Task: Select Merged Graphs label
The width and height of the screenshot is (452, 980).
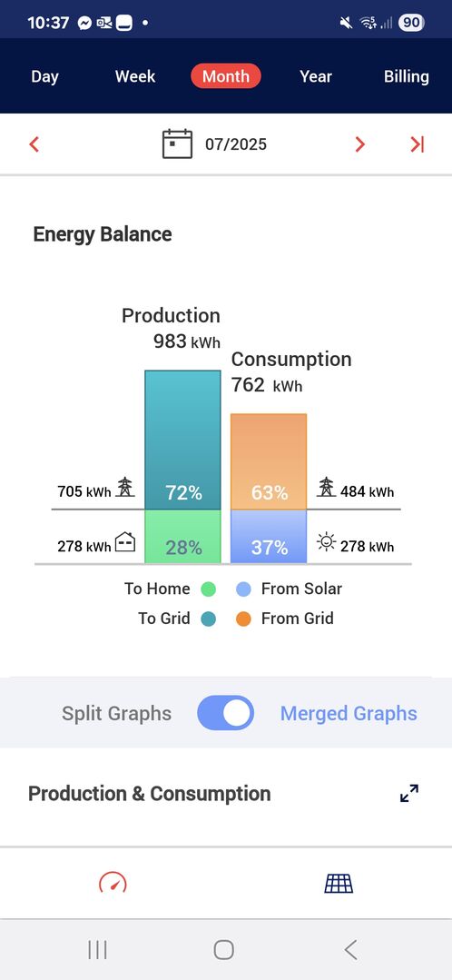Action: click(x=349, y=713)
